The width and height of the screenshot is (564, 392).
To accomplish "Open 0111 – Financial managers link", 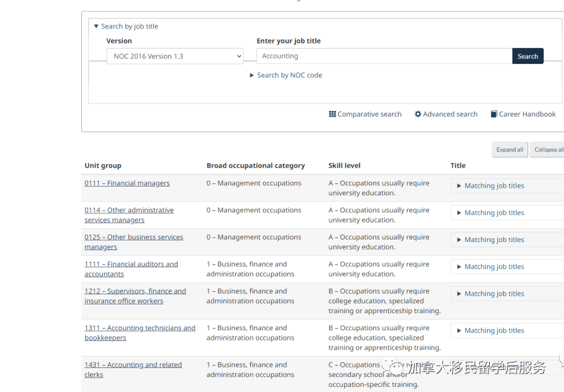I will point(127,183).
